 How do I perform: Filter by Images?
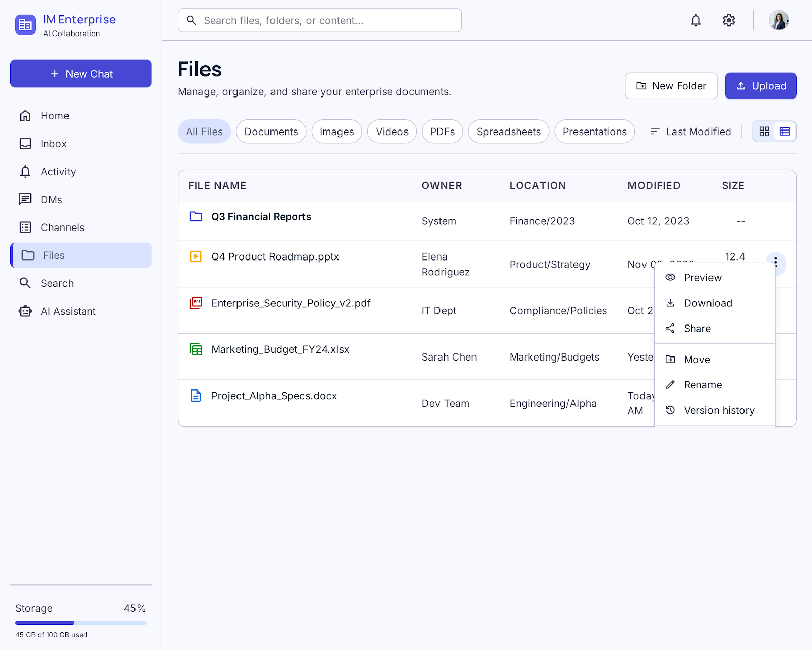[336, 132]
